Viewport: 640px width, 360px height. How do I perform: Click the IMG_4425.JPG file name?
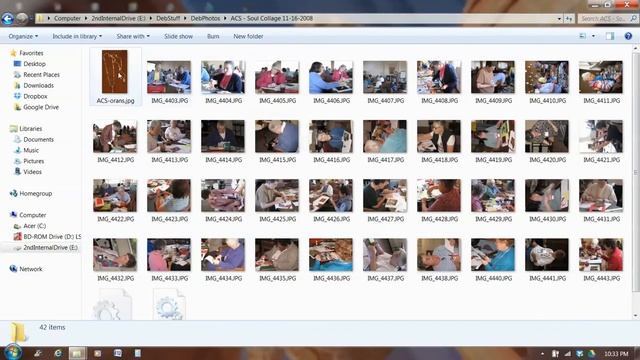pos(278,219)
